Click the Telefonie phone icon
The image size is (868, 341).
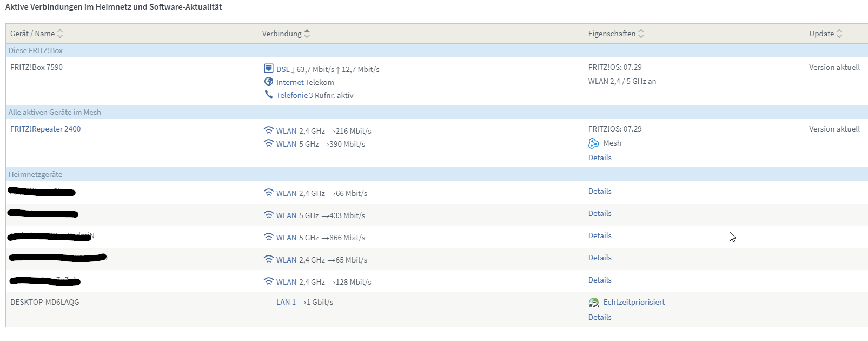click(269, 95)
